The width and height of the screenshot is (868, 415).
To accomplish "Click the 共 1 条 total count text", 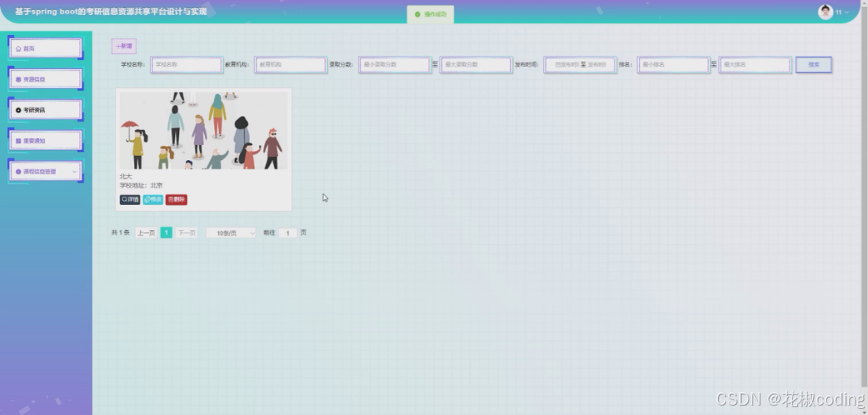I will [x=120, y=233].
